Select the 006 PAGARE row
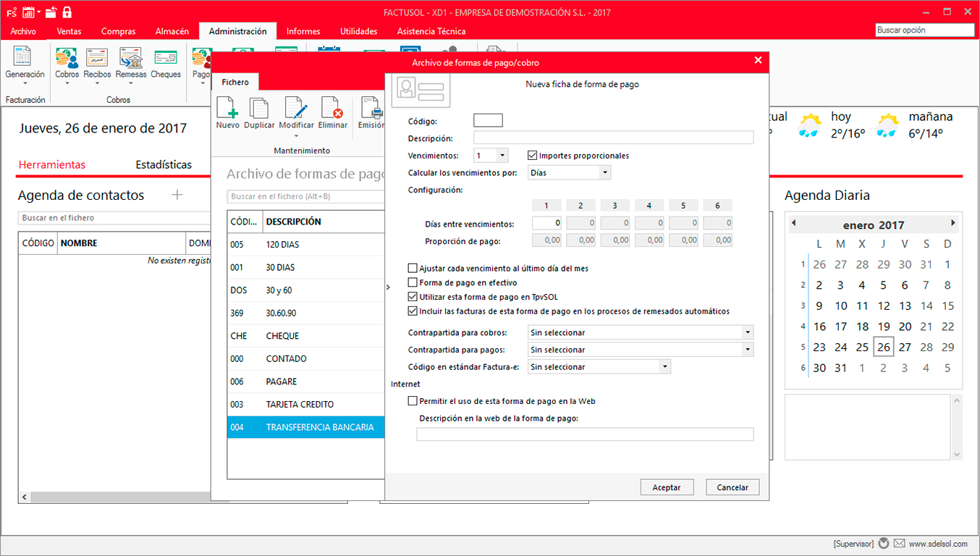Viewport: 980px width, 556px height. [x=305, y=382]
